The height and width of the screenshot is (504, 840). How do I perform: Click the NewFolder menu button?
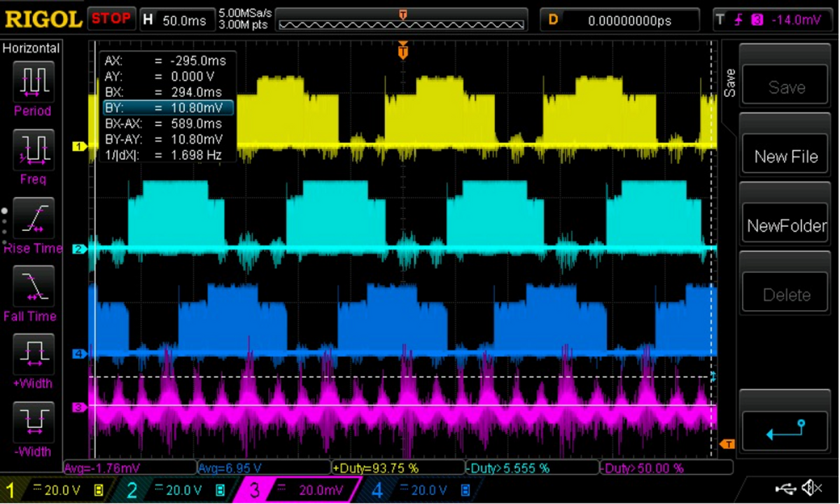pyautogui.click(x=786, y=226)
